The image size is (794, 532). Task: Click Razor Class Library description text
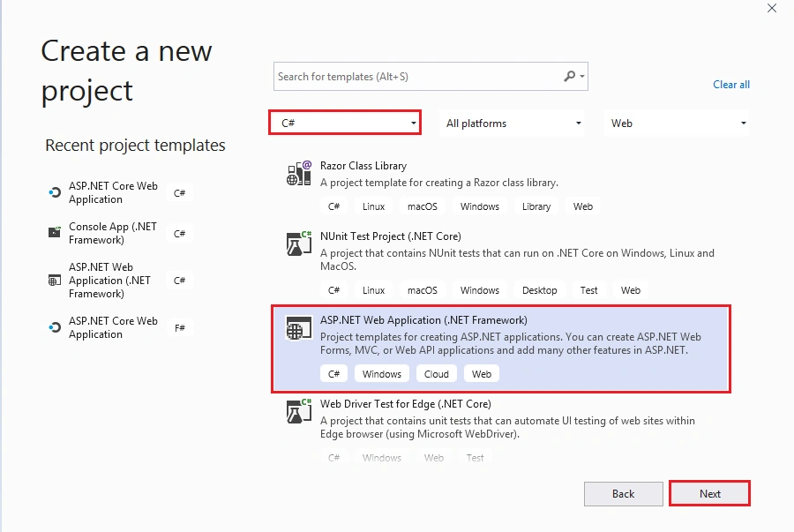(439, 183)
